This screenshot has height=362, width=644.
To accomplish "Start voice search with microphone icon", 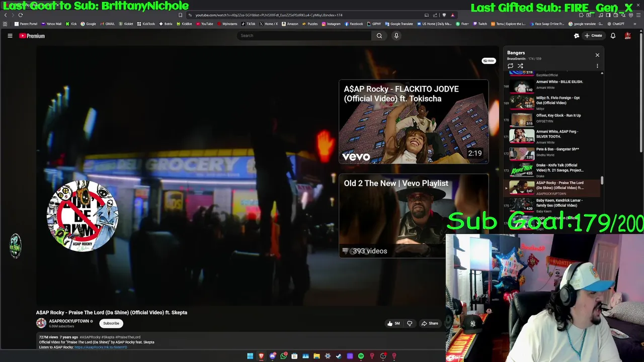I will click(396, 36).
